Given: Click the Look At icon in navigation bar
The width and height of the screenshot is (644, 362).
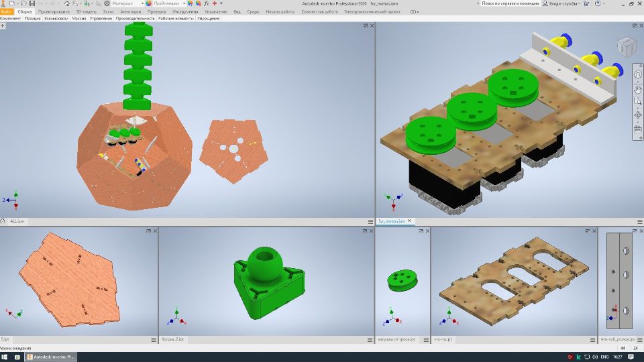Looking at the screenshot, I should 637,129.
